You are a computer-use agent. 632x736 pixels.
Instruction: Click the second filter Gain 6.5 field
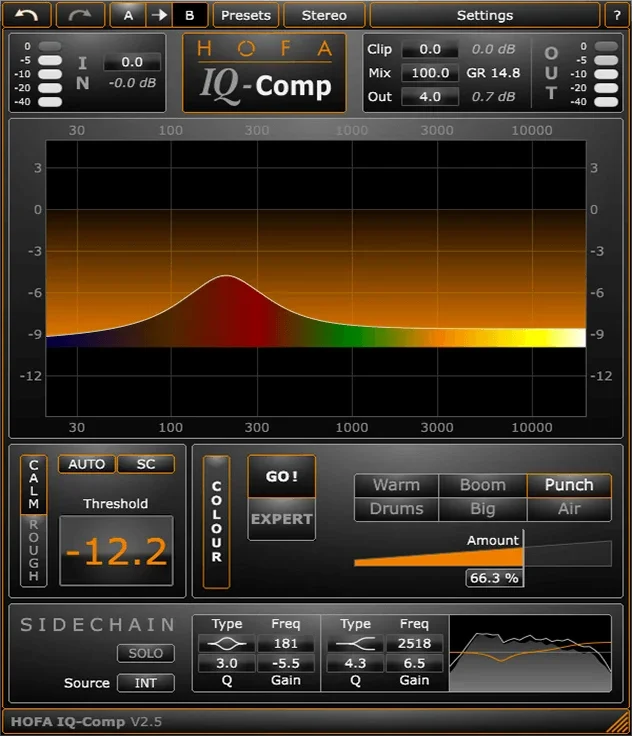pyautogui.click(x=414, y=663)
